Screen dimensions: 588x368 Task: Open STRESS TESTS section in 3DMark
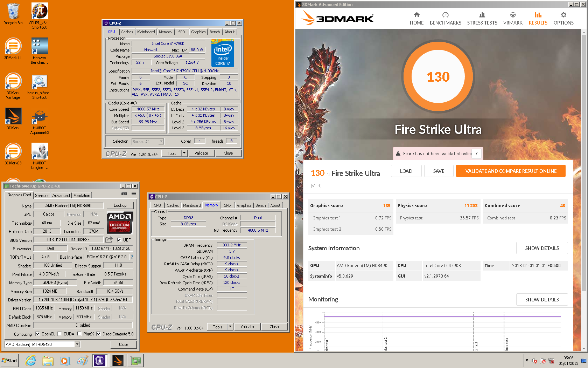coord(482,18)
